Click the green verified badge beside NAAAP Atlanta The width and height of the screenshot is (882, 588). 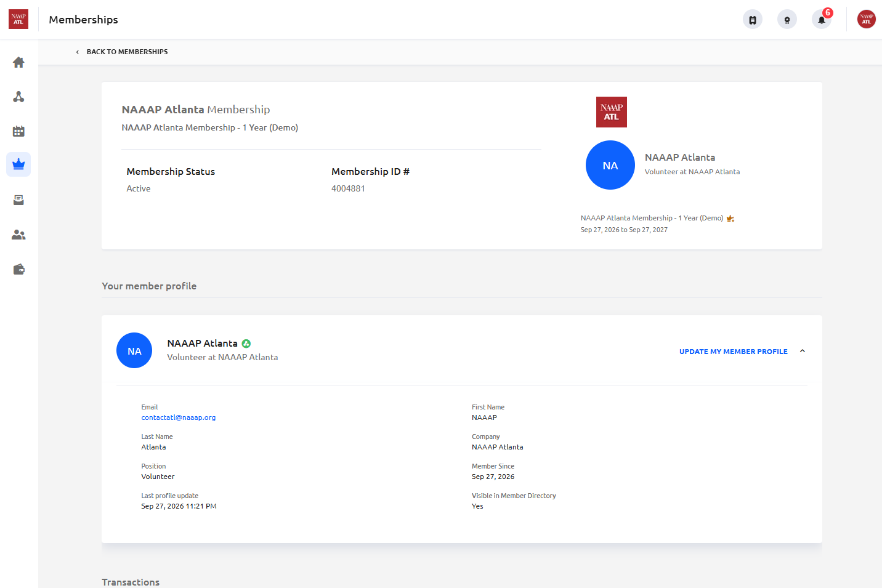tap(246, 344)
